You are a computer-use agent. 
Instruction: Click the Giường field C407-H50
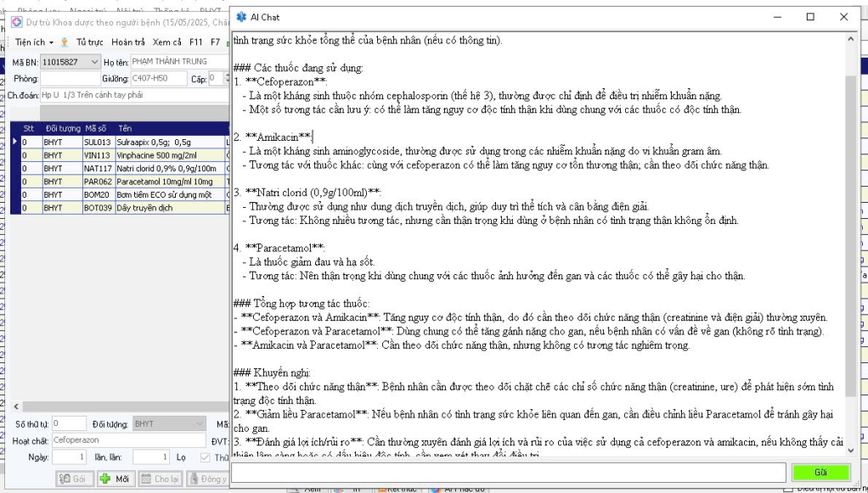tap(158, 79)
